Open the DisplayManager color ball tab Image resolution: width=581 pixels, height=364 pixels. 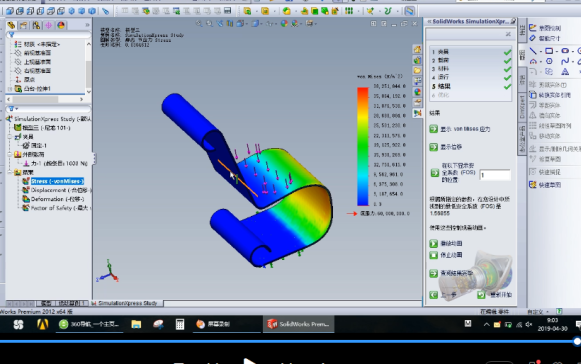tap(61, 25)
